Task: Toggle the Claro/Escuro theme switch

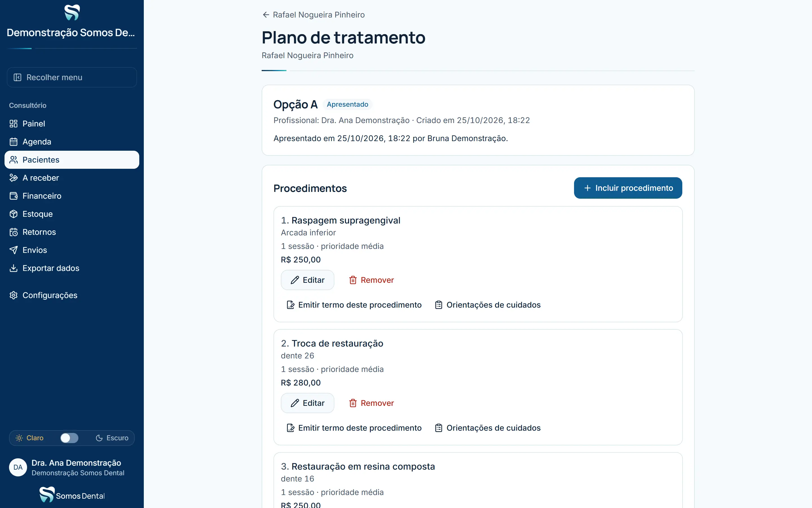Action: pos(69,438)
